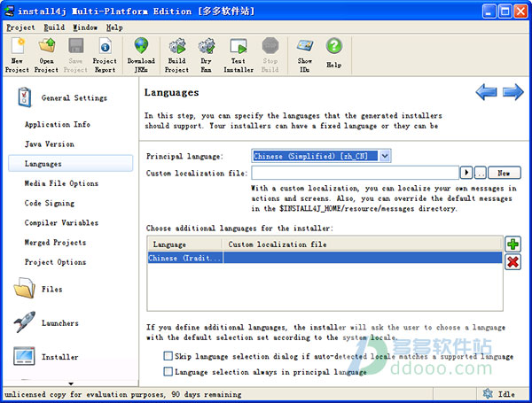
Task: Expand sidebar with bottom down arrow
Action: point(71,384)
